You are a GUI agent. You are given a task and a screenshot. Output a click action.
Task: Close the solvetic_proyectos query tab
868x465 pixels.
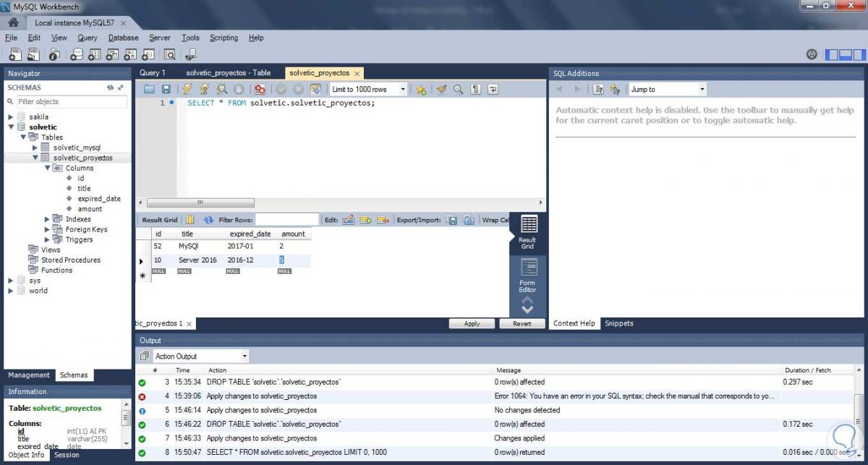(x=357, y=73)
